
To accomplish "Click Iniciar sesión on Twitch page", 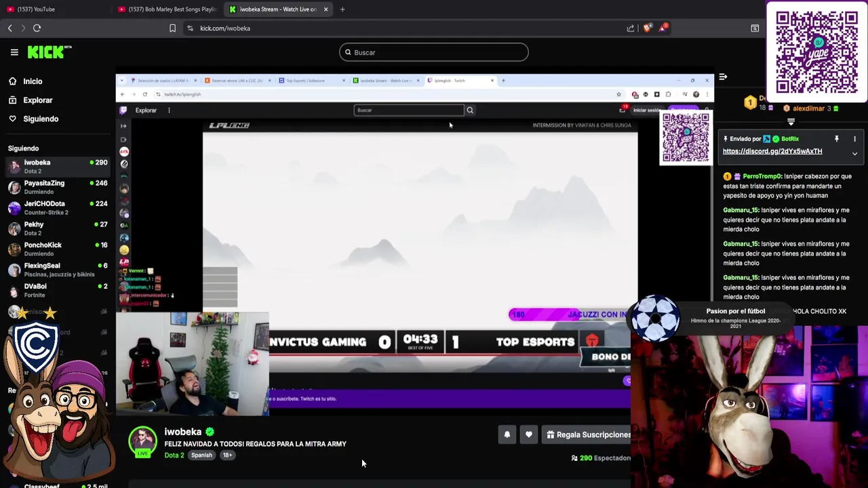I will (x=646, y=110).
